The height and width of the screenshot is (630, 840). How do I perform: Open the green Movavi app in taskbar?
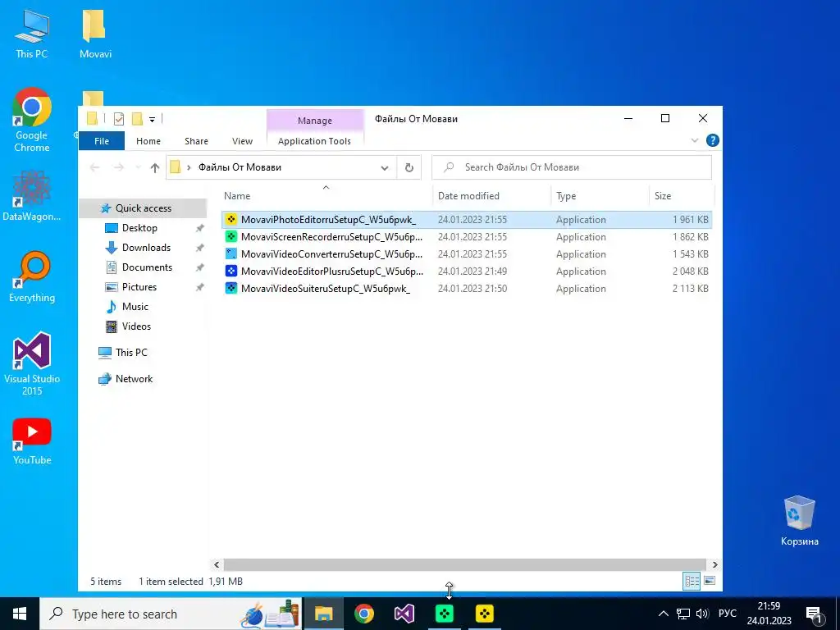click(444, 614)
